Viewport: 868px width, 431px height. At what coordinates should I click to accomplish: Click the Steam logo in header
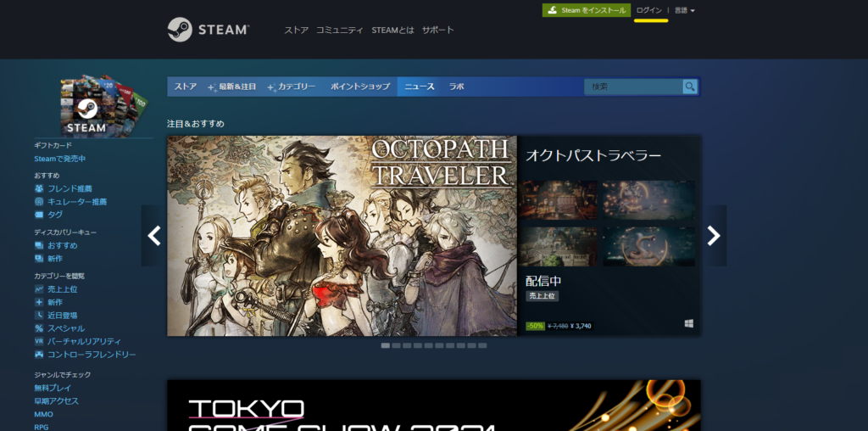click(209, 30)
